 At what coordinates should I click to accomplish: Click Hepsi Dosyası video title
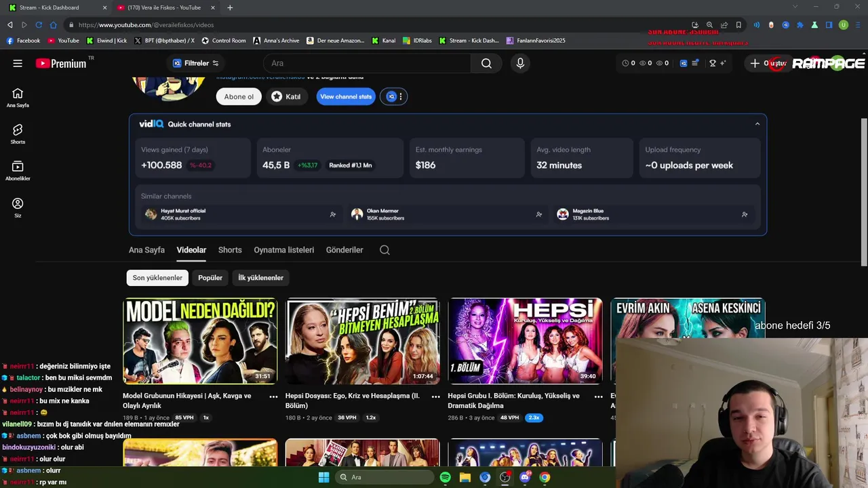click(353, 401)
